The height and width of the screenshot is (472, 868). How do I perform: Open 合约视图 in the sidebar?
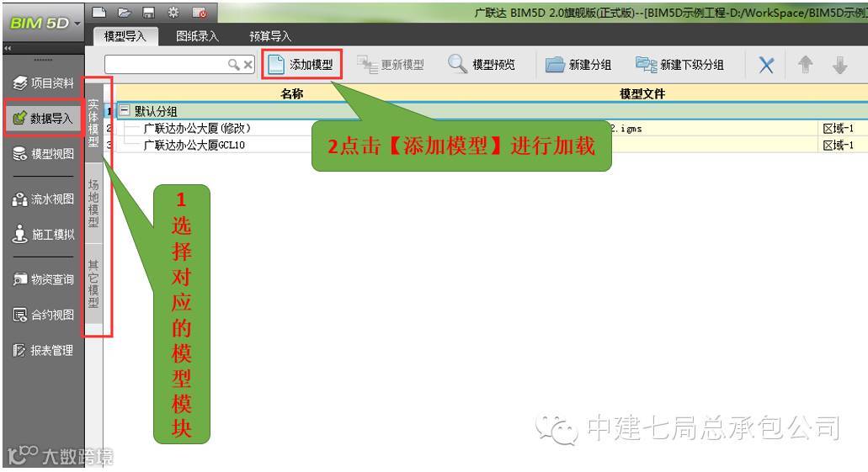[x=43, y=315]
